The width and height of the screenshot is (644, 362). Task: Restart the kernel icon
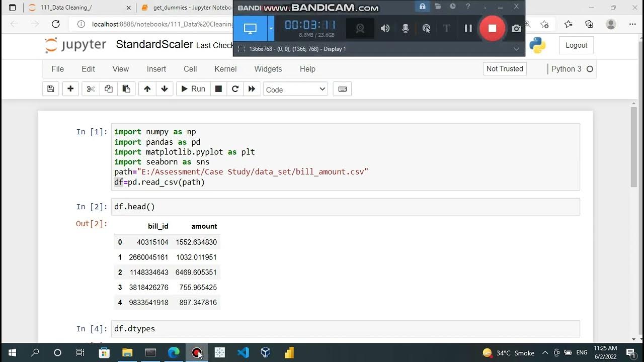(x=235, y=89)
